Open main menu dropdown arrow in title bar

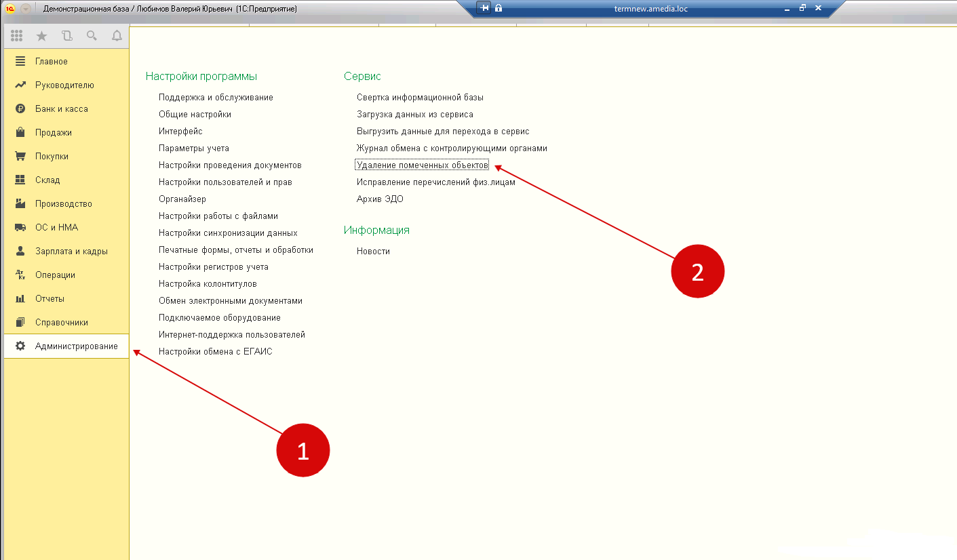coord(26,9)
